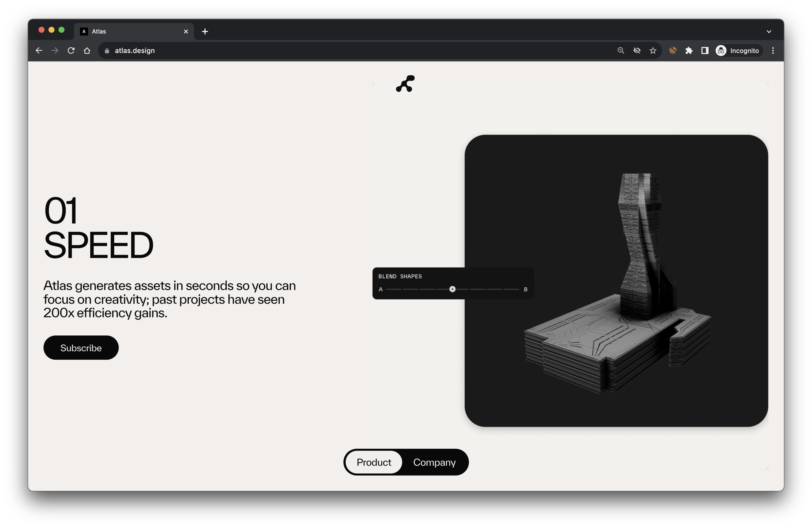This screenshot has width=812, height=528.
Task: Close the Atlas tab
Action: (186, 31)
